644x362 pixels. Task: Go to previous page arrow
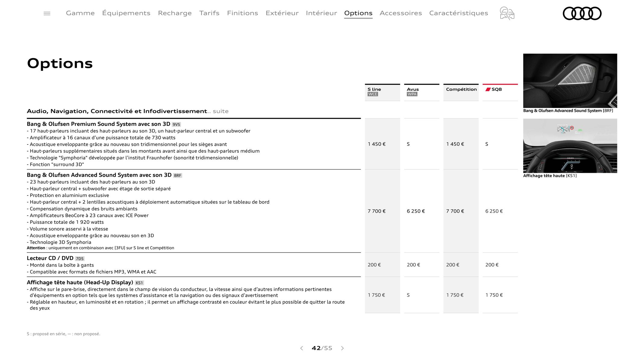(x=301, y=348)
